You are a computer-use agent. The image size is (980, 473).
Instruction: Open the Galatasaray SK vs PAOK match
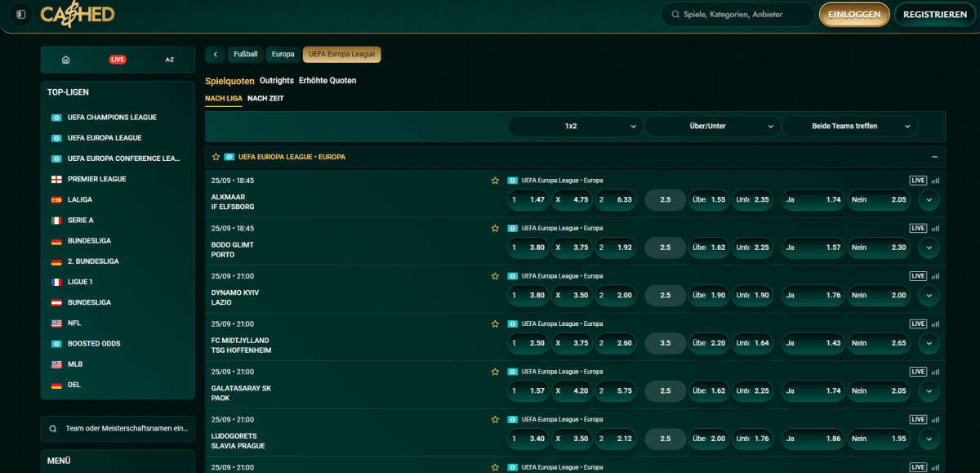241,393
